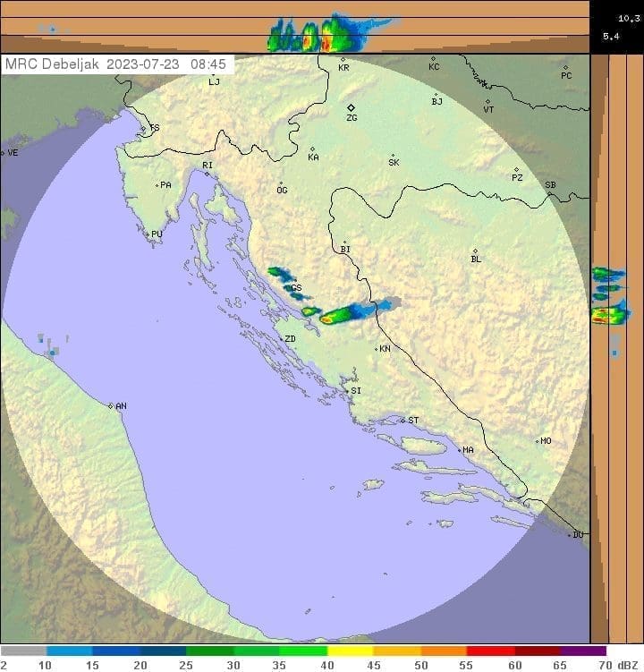This screenshot has width=644, height=672.
Task: Click the AN marker on the Italian coast
Action: pos(111,405)
